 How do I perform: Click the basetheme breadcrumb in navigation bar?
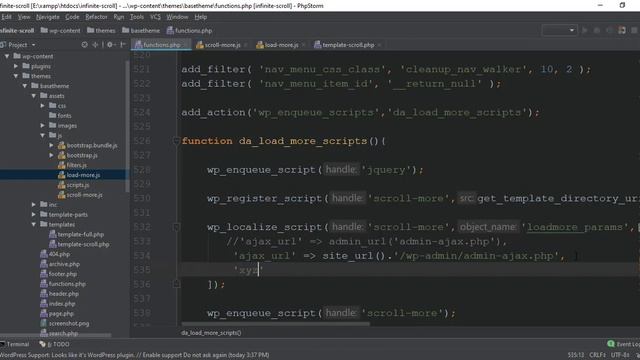pos(141,30)
